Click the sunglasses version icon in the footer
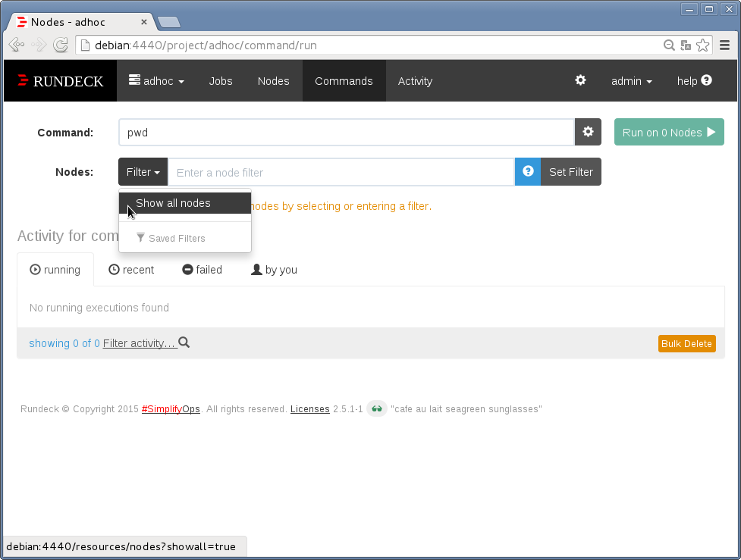Viewport: 741px width, 560px height. (377, 409)
